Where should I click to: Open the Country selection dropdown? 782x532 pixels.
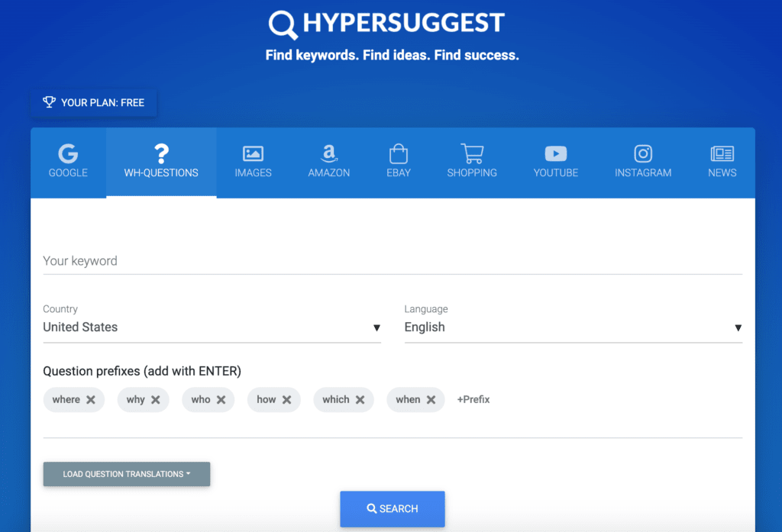[377, 327]
